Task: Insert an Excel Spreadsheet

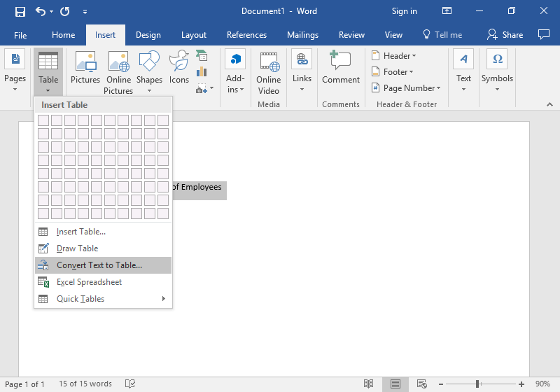Action: pos(103,282)
